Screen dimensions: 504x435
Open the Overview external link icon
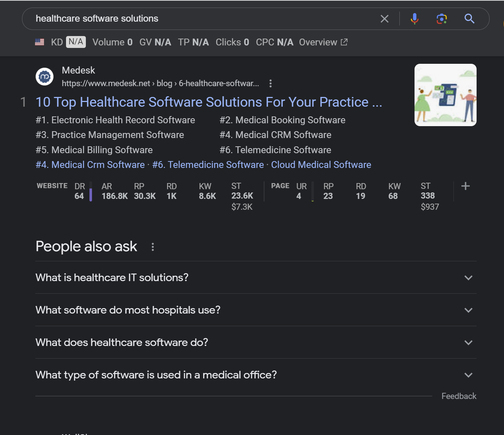(x=344, y=42)
